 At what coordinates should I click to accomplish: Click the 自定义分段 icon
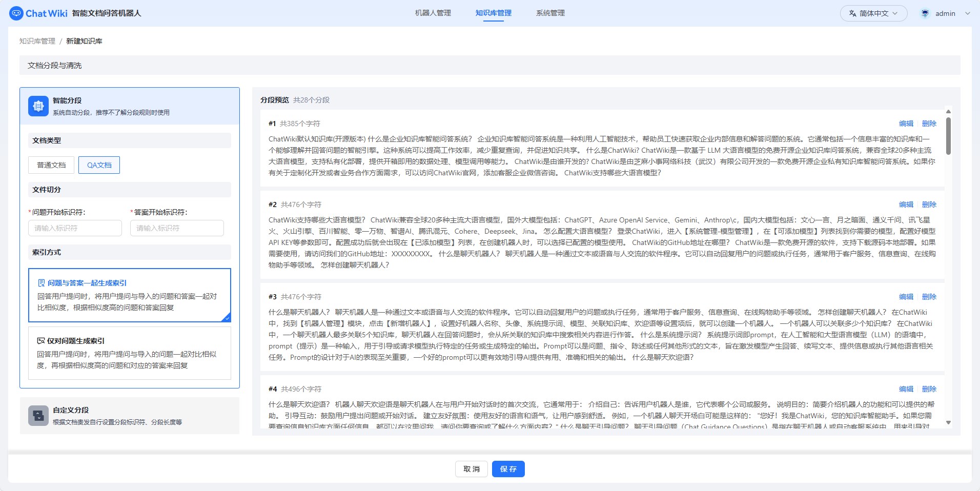click(x=38, y=416)
